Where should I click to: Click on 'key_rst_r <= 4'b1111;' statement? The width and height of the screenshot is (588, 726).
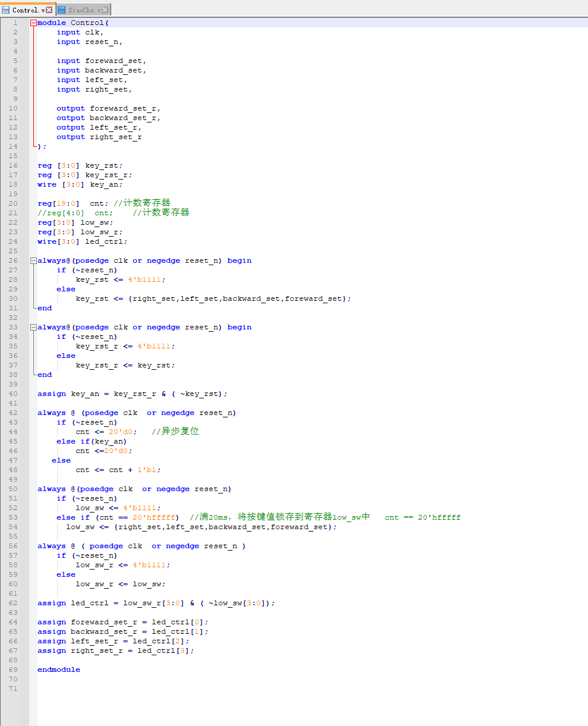[125, 346]
